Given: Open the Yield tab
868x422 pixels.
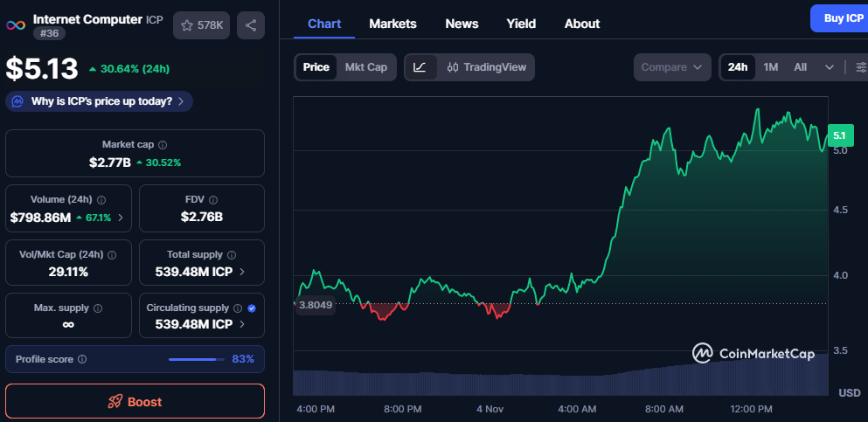Looking at the screenshot, I should pos(521,24).
